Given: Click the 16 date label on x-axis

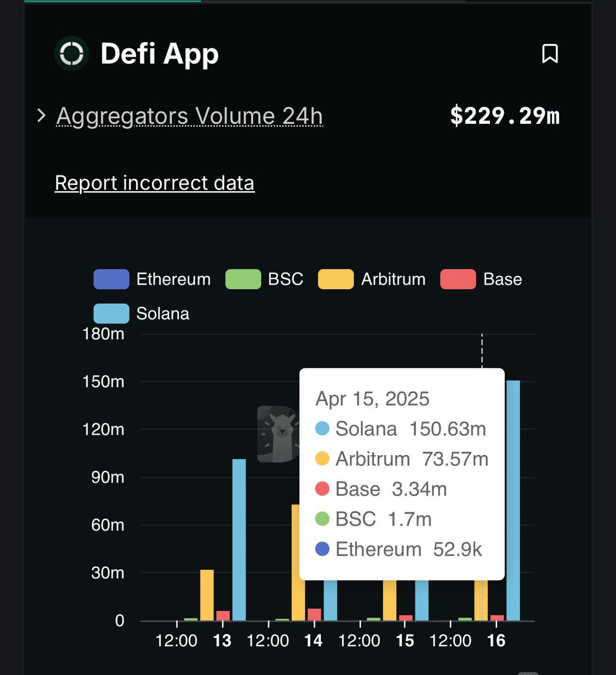Looking at the screenshot, I should tap(496, 641).
